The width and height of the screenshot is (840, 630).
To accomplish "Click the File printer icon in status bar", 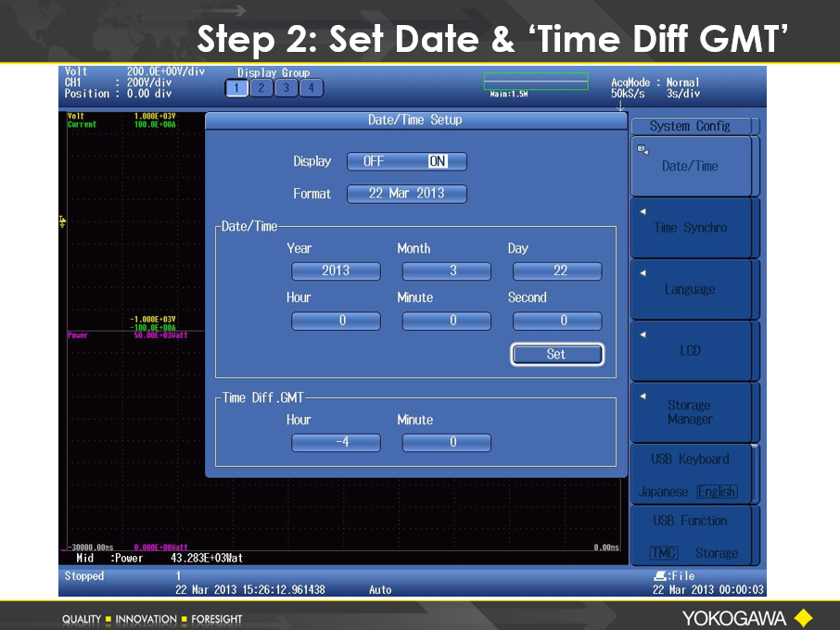I will tap(659, 576).
